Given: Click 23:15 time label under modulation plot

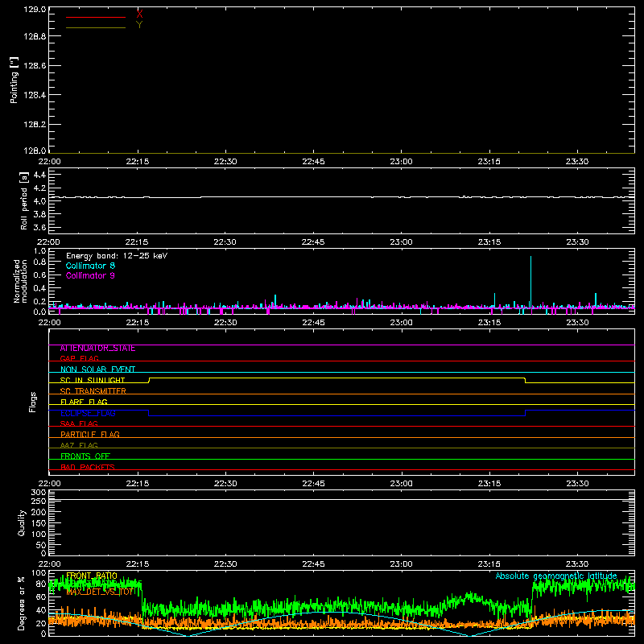Looking at the screenshot, I should [x=489, y=323].
